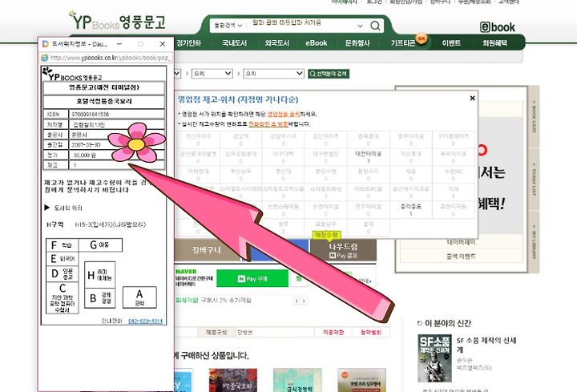Open the 기프티콘 menu
577x392 pixels.
pyautogui.click(x=403, y=43)
